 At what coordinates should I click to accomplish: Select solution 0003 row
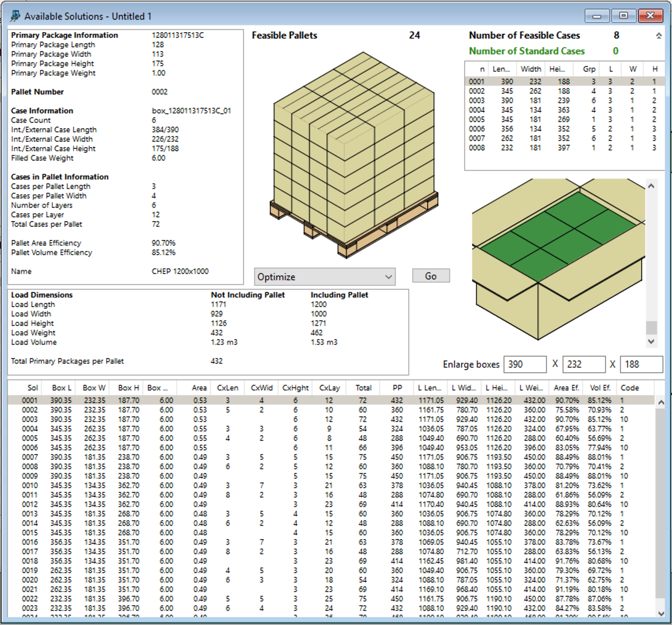pos(331,419)
